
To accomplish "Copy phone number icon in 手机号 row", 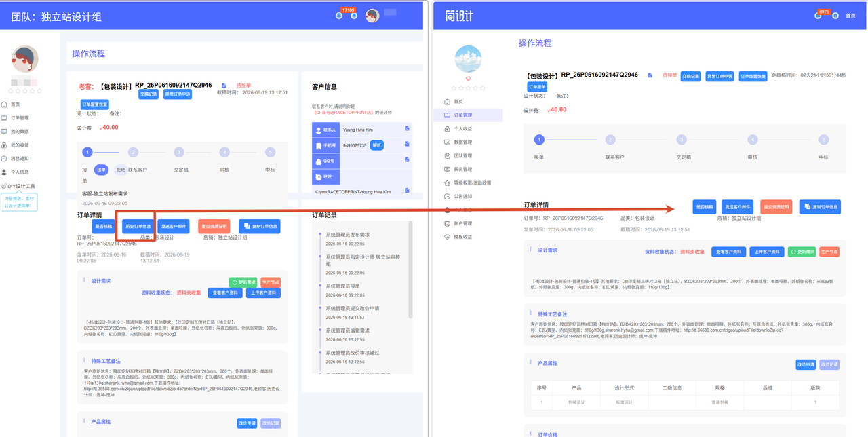I will coord(407,145).
